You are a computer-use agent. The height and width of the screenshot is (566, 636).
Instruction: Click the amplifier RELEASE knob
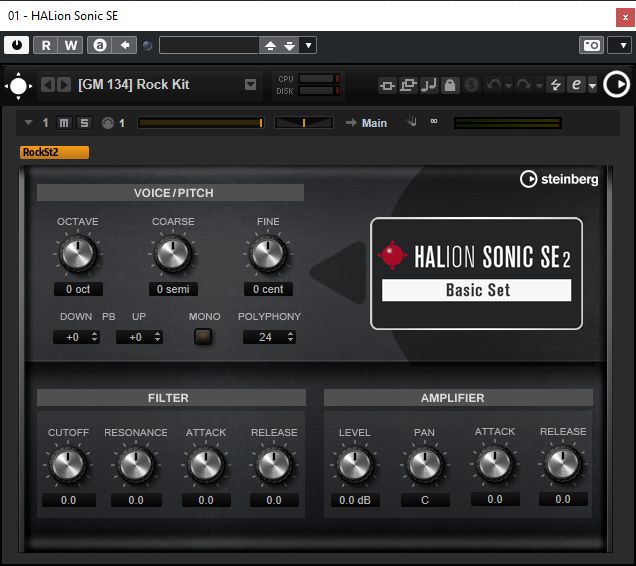pos(563,463)
